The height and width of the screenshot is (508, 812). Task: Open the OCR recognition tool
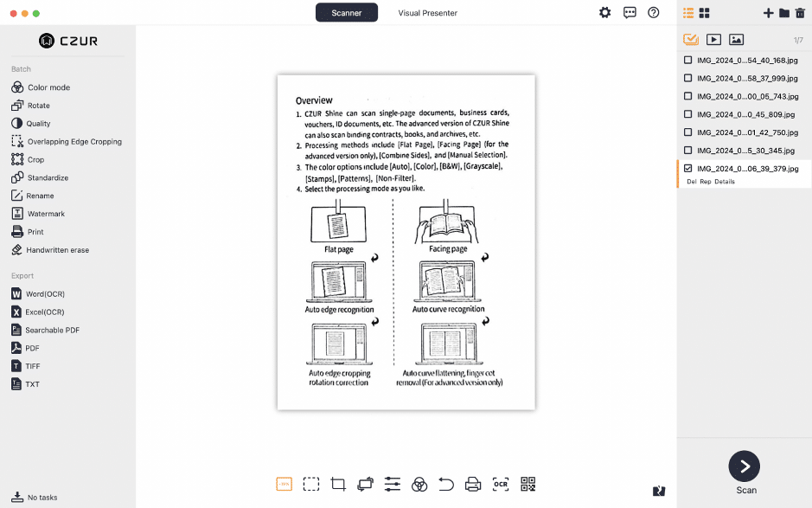point(499,484)
